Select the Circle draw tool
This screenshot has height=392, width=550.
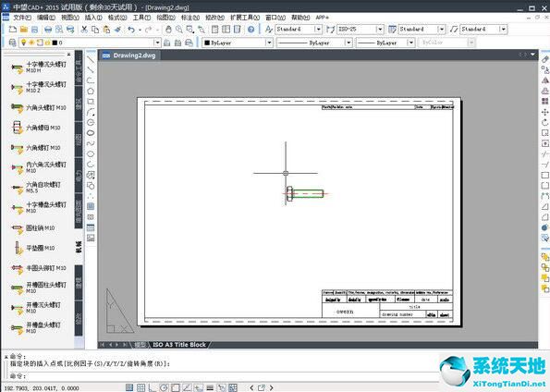(91, 122)
